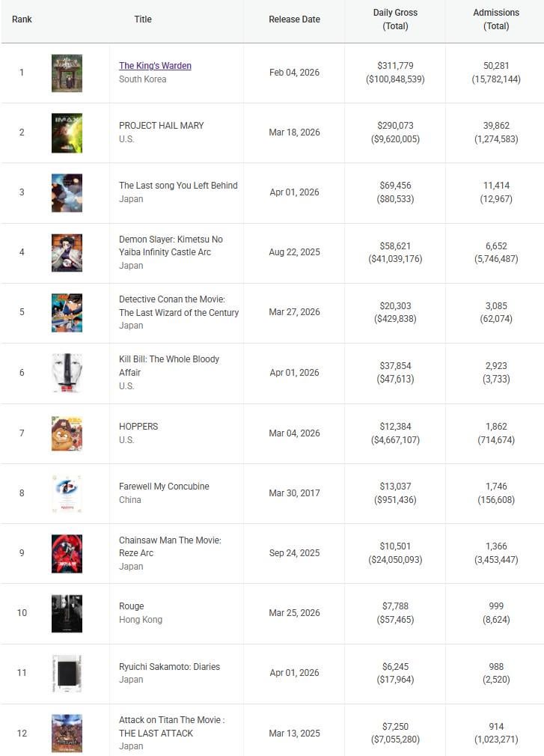Click The King's Warden poster thumbnail
This screenshot has height=756, width=544.
(x=67, y=73)
